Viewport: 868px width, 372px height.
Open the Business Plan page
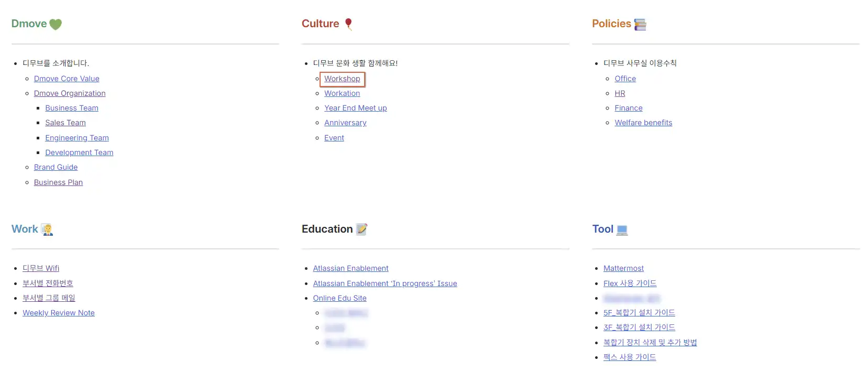tap(58, 182)
